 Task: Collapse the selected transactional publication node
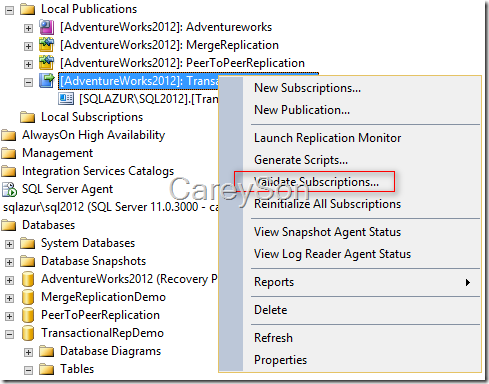(x=28, y=82)
